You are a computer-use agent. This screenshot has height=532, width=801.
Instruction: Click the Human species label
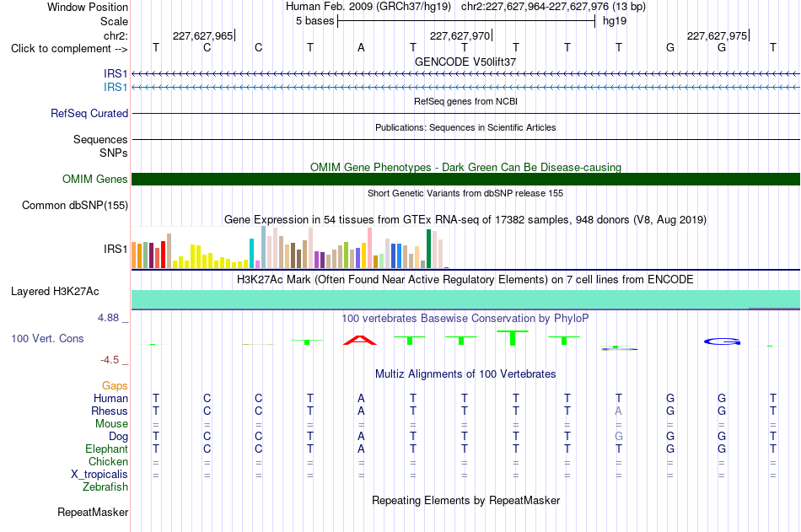tap(110, 398)
